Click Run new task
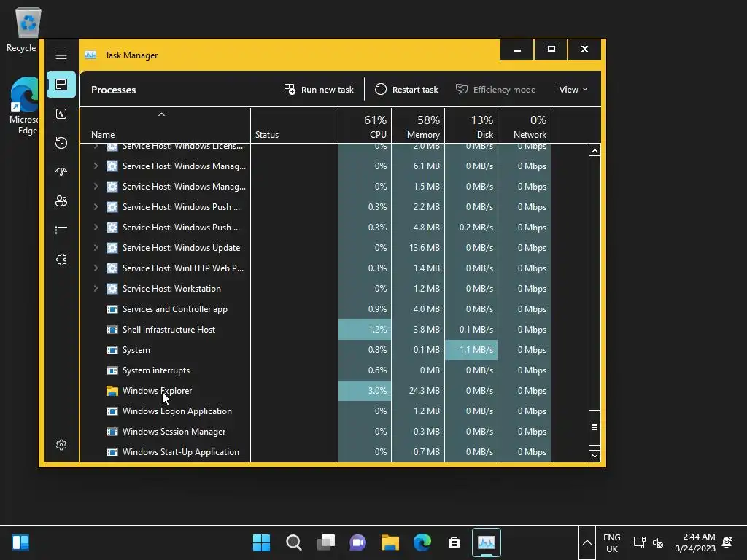This screenshot has width=747, height=560. point(319,90)
